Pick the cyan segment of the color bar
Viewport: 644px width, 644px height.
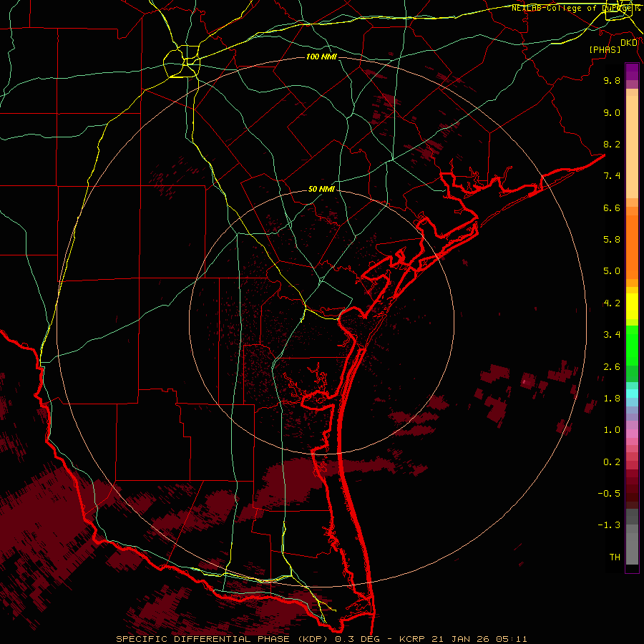pyautogui.click(x=632, y=394)
